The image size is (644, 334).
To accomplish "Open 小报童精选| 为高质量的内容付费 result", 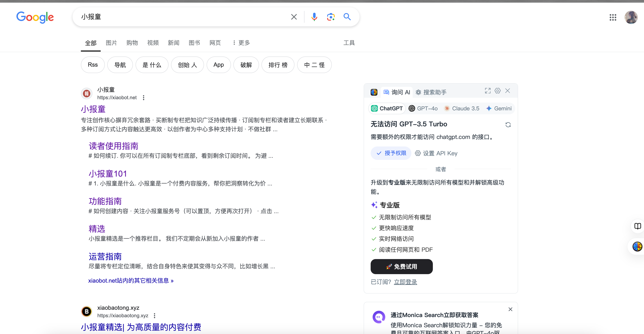I will point(141,327).
